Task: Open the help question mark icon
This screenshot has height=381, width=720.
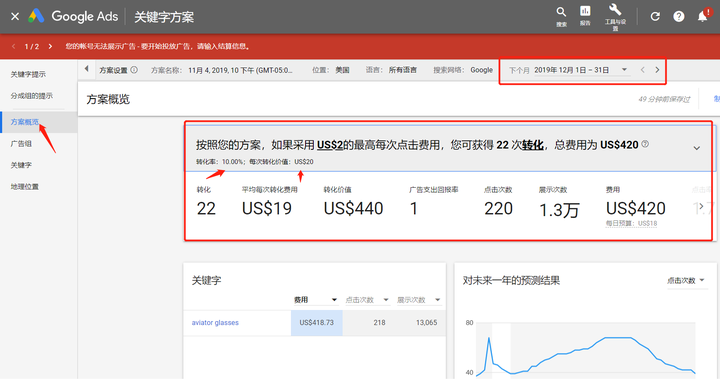Action: pyautogui.click(x=679, y=17)
